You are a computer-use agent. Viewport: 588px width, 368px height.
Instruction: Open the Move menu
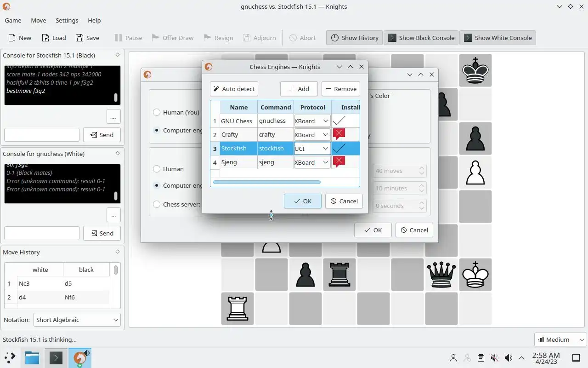click(x=39, y=20)
